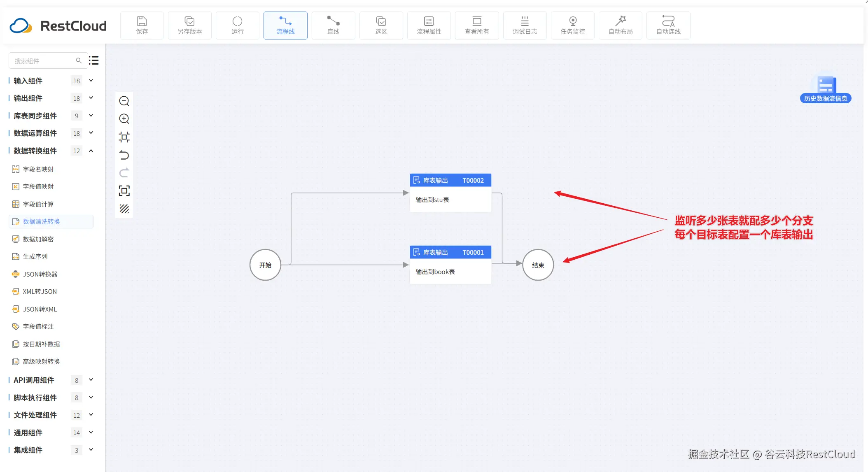Screen dimensions: 868x472
Task: Select the 高级映射转换 component
Action: [51, 361]
